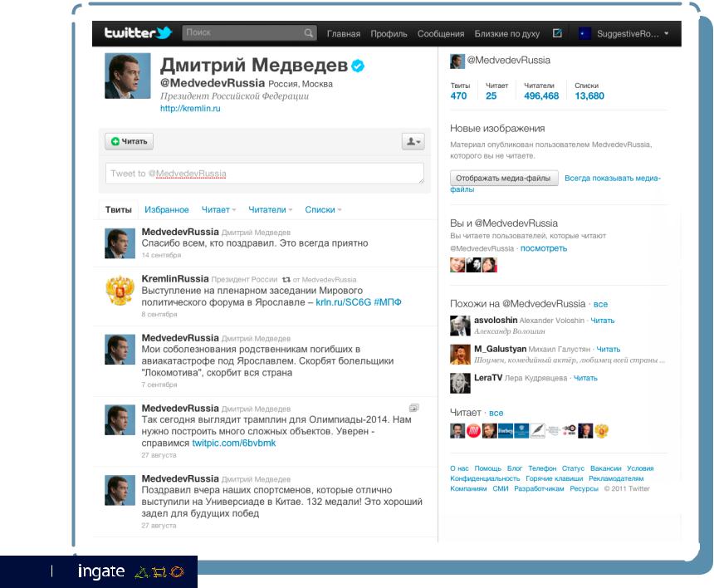Click the krln.ru/SC6G link in tweet
The width and height of the screenshot is (714, 588).
pyautogui.click(x=344, y=302)
